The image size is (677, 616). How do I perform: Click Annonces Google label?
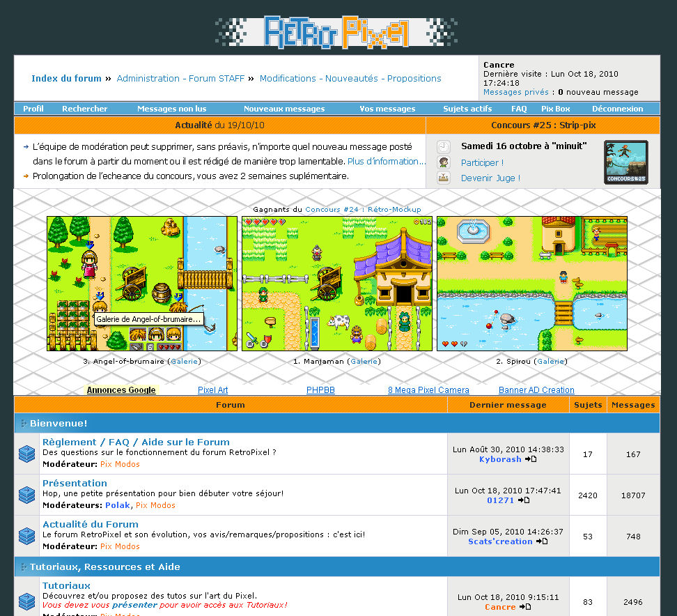click(121, 390)
